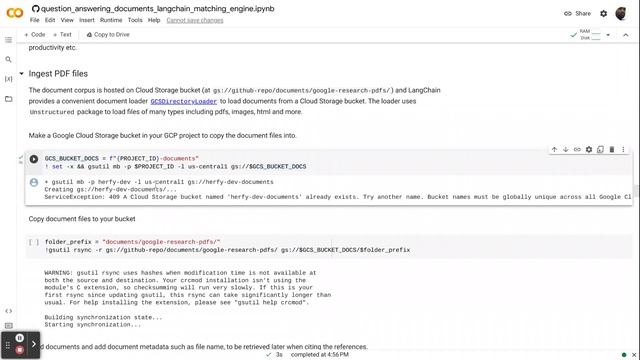Open code snippets panel icon
This screenshot has width=640, height=360.
point(8,311)
